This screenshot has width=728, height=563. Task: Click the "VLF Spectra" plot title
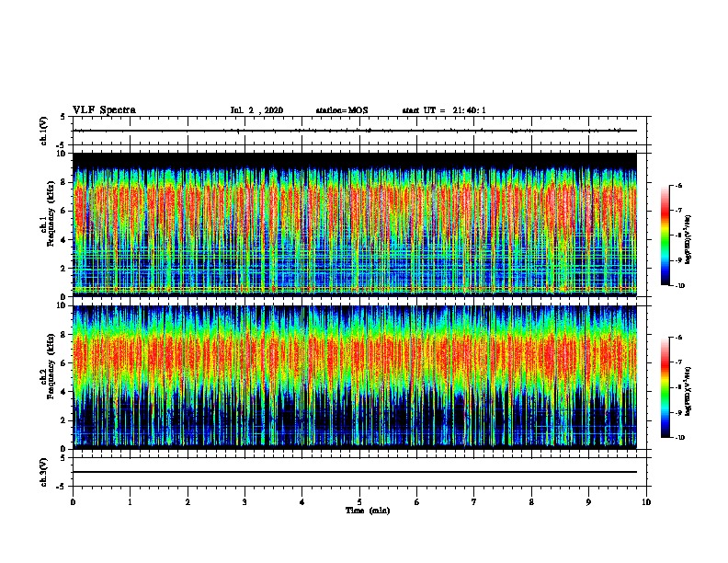104,110
